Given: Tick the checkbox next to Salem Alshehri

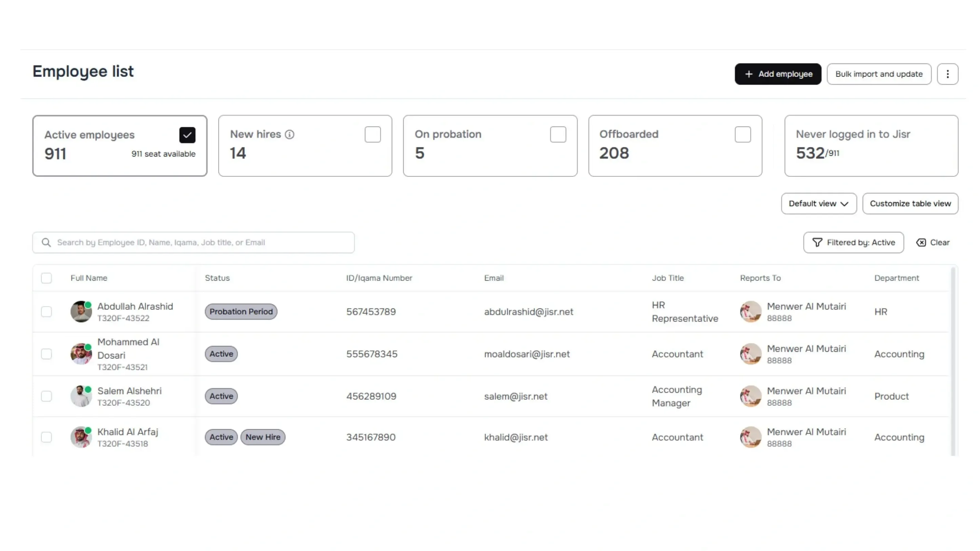Looking at the screenshot, I should pyautogui.click(x=46, y=396).
